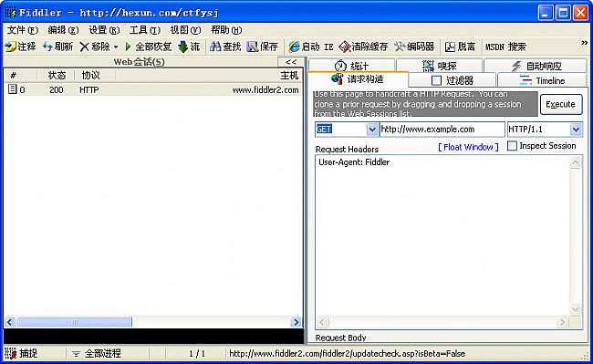Sort sessions by the 协议 column header
The height and width of the screenshot is (364, 593).
95,75
